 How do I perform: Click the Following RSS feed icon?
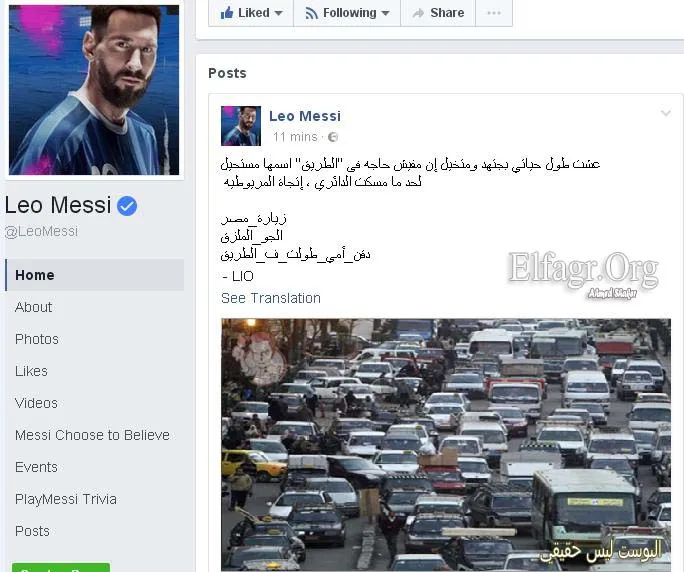click(311, 14)
